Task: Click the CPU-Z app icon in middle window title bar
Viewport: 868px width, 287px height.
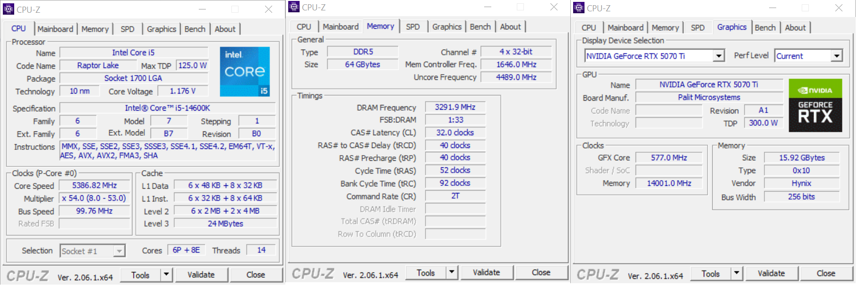Action: click(294, 7)
